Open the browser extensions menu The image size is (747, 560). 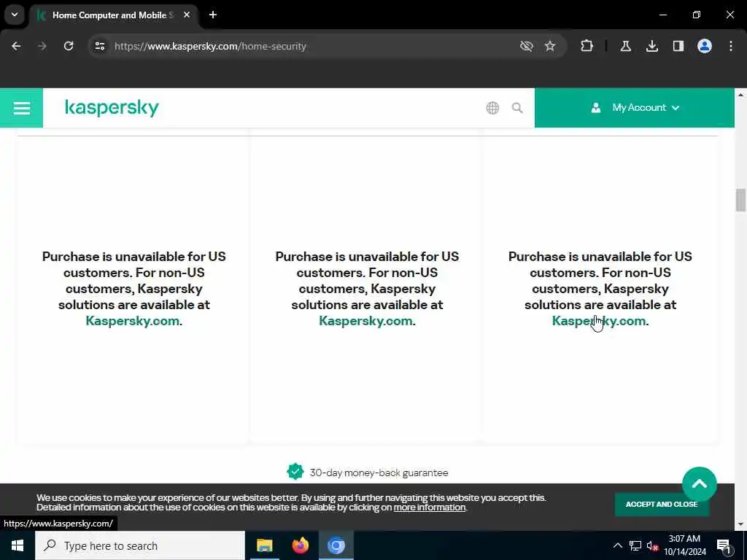pos(587,46)
